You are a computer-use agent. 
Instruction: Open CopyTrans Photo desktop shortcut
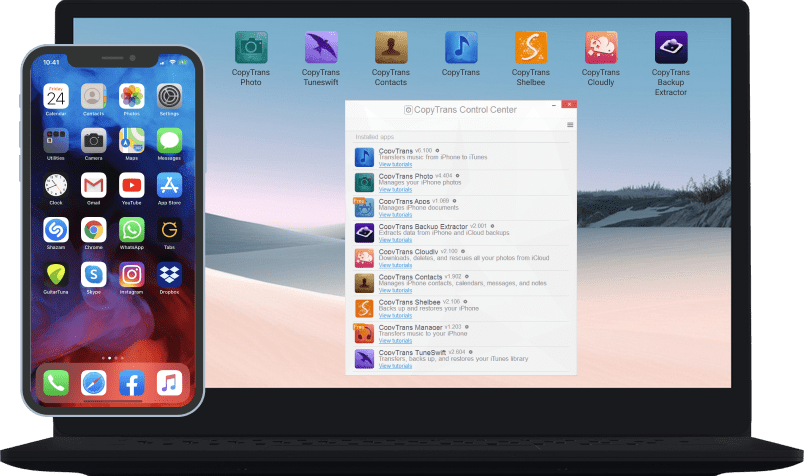[251, 48]
